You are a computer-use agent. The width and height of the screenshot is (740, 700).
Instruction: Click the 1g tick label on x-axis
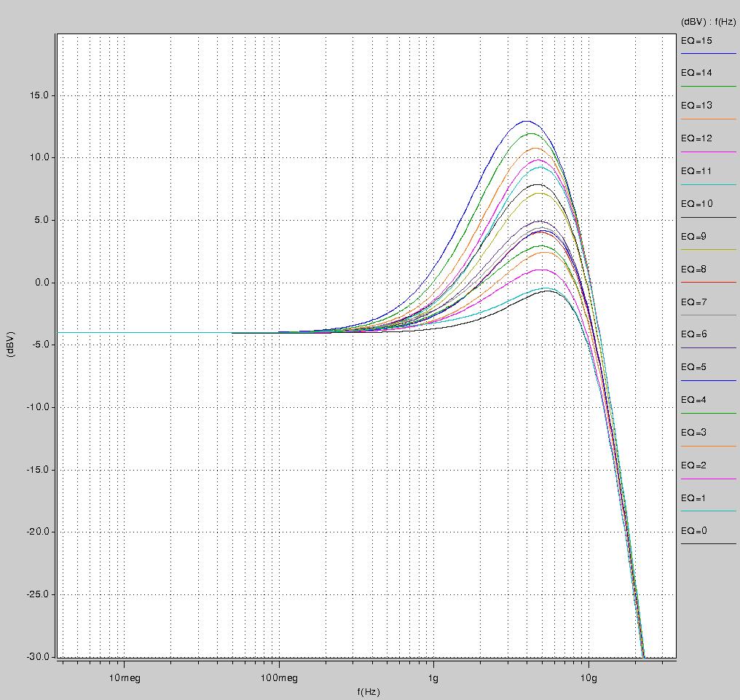[433, 678]
